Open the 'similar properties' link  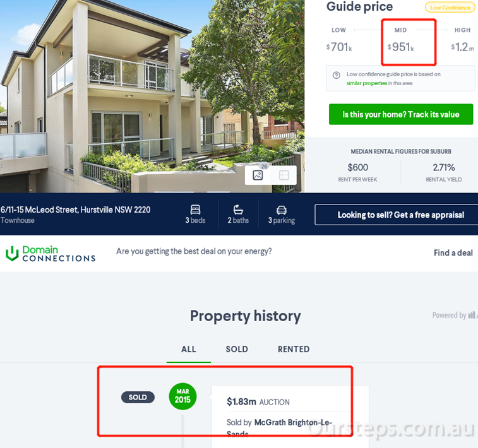(x=367, y=83)
